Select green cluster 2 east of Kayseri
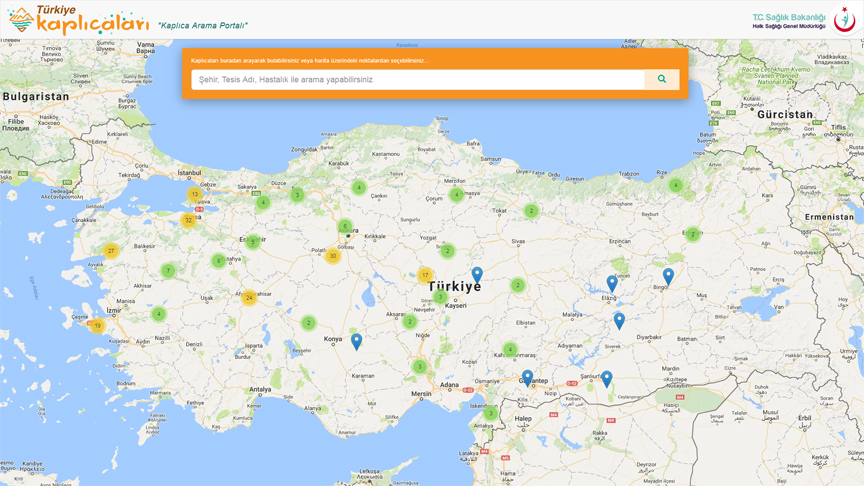 point(517,285)
